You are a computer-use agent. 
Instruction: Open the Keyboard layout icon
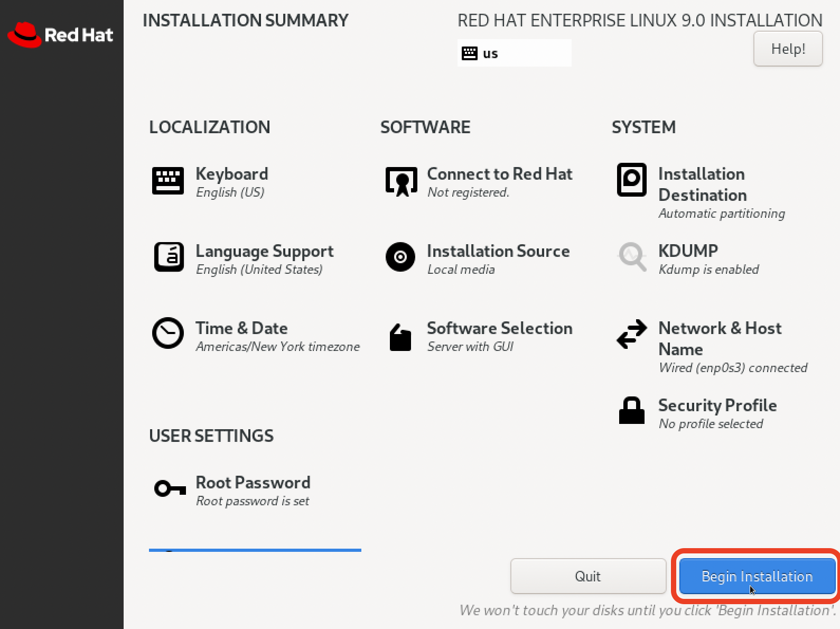tap(168, 181)
